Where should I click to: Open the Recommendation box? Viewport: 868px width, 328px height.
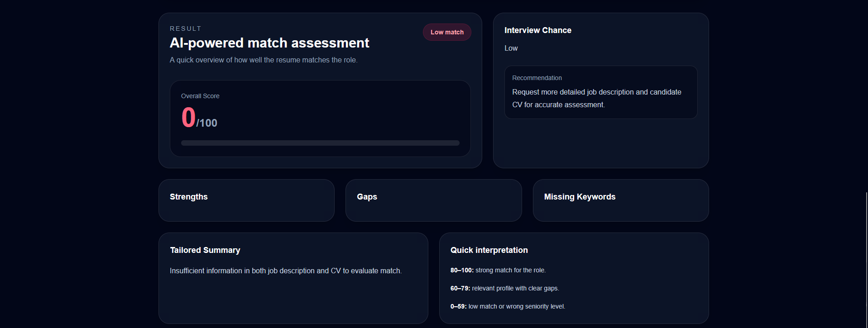[600, 92]
